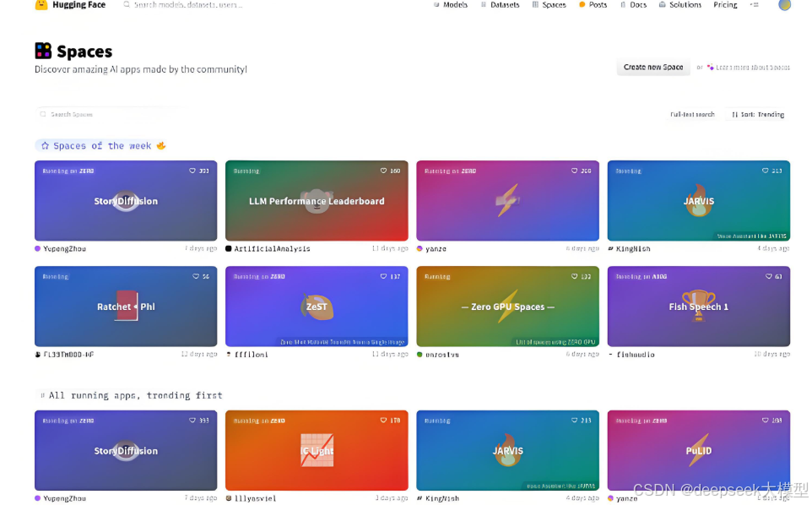The height and width of the screenshot is (505, 812).
Task: Open author ArtificialAnalysis profile link
Action: pyautogui.click(x=272, y=249)
